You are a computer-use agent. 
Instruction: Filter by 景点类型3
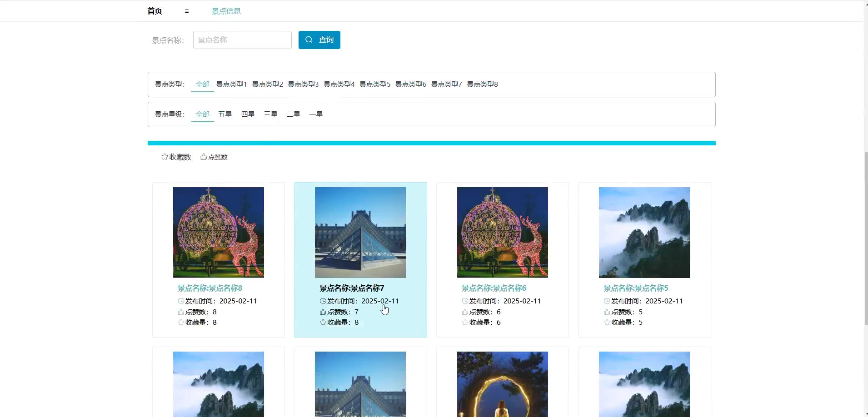303,84
